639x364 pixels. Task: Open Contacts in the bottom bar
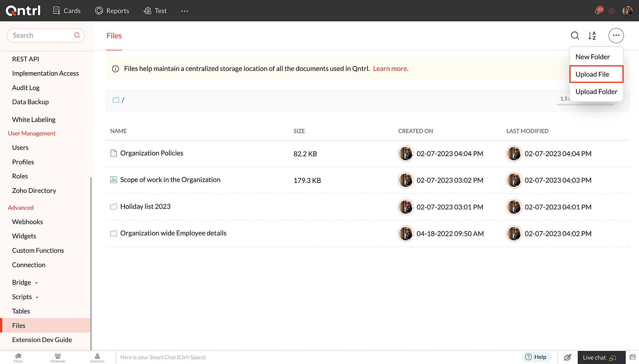pyautogui.click(x=97, y=358)
